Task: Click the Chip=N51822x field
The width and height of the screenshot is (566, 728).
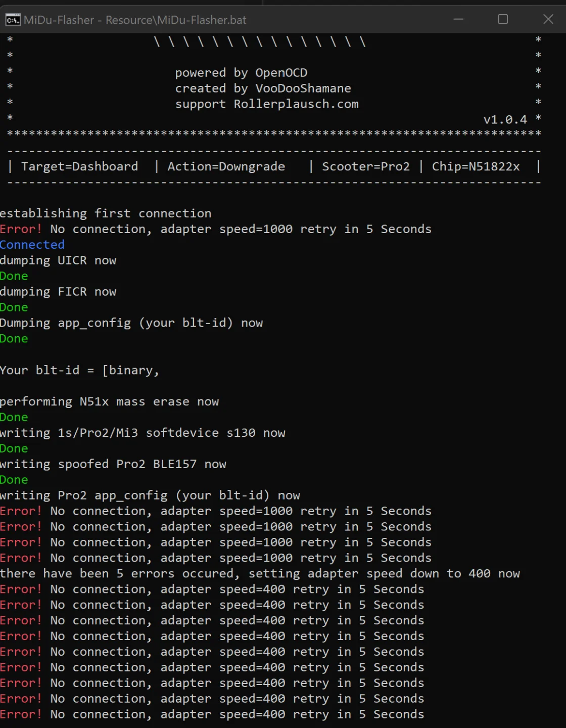Action: (476, 166)
